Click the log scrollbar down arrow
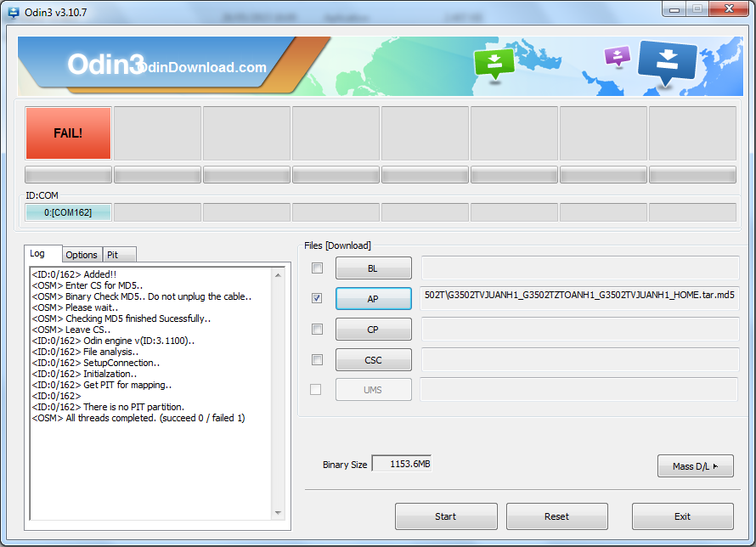 pyautogui.click(x=279, y=513)
